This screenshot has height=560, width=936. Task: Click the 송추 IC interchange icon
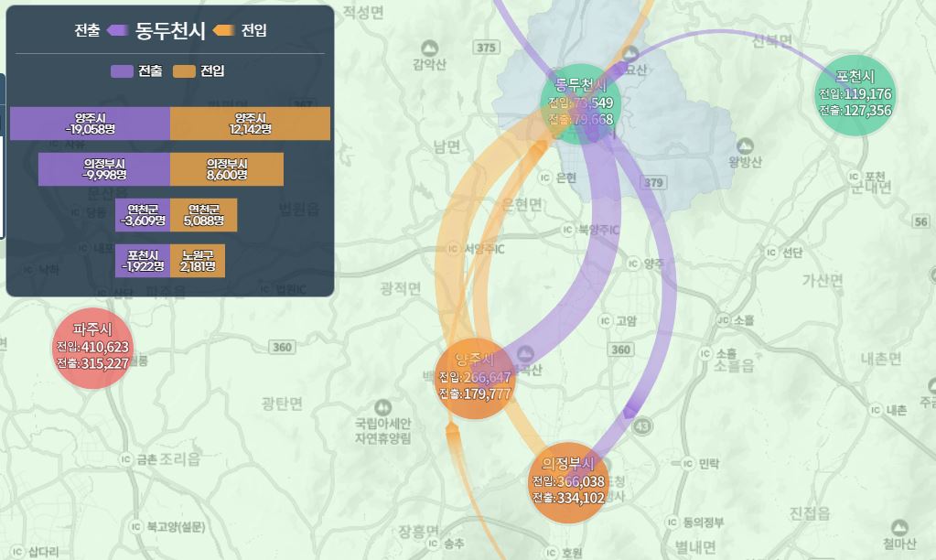pos(434,544)
